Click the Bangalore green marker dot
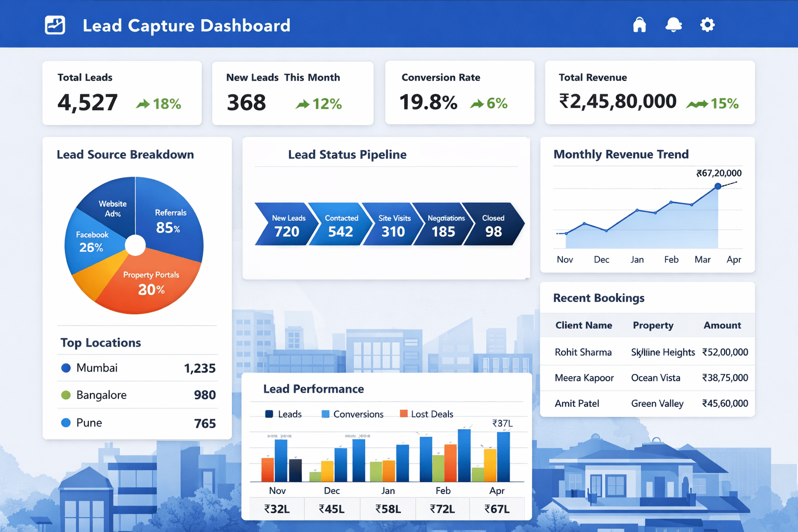Viewport: 798px width, 532px height. [x=66, y=395]
